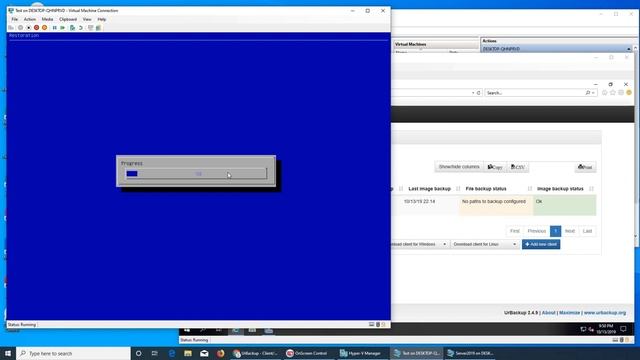Click the Print button in UrBackup
The image size is (640, 360).
[x=585, y=167]
